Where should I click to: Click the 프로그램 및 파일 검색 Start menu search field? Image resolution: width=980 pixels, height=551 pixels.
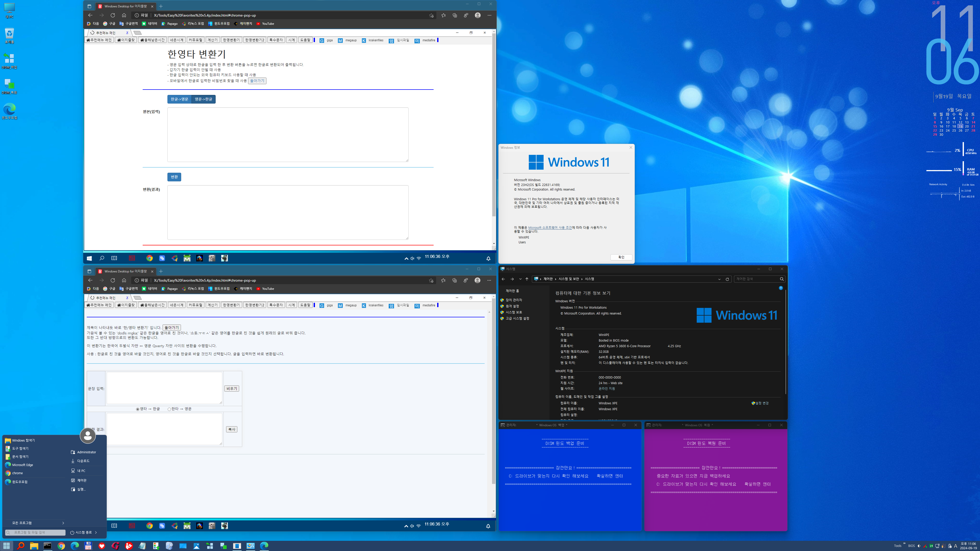point(35,532)
